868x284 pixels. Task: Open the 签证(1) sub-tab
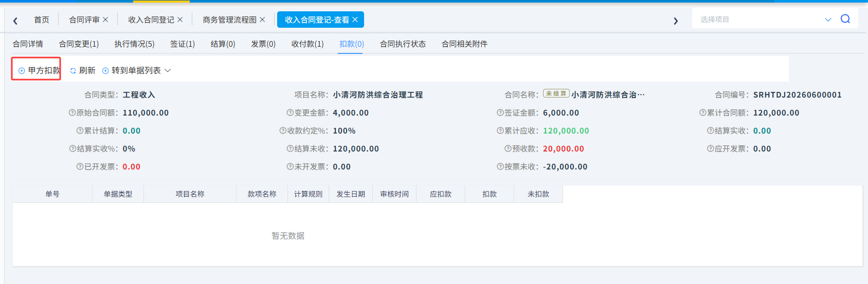[183, 44]
